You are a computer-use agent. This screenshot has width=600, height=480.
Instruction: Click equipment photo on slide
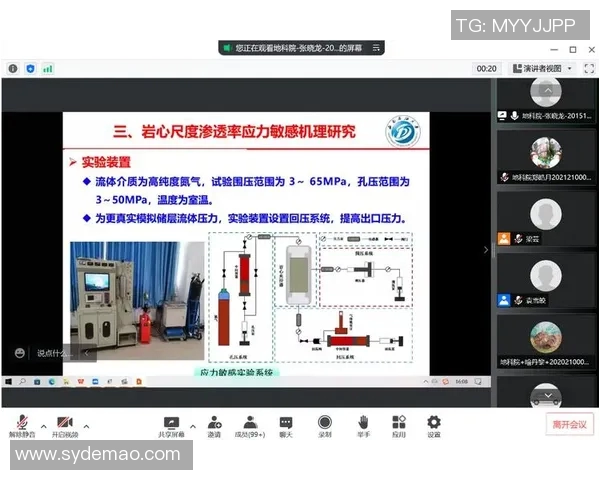[137, 300]
